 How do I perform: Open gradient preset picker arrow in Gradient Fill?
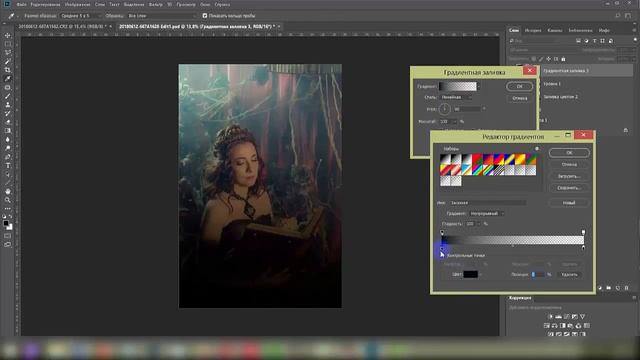point(478,86)
